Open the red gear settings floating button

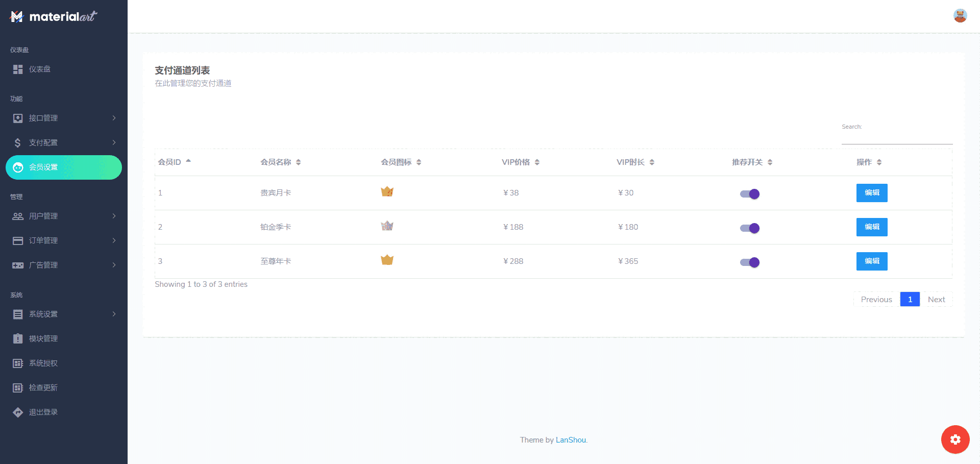pyautogui.click(x=955, y=439)
